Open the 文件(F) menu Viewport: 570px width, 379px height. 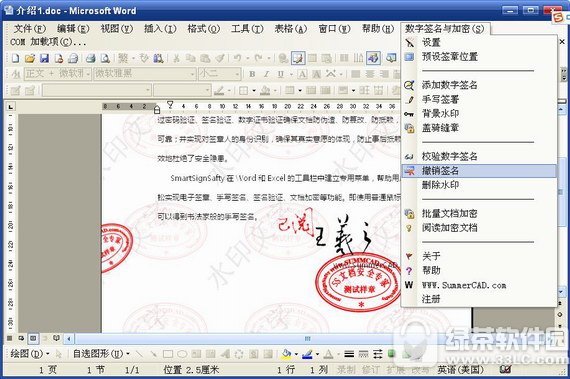(x=29, y=29)
